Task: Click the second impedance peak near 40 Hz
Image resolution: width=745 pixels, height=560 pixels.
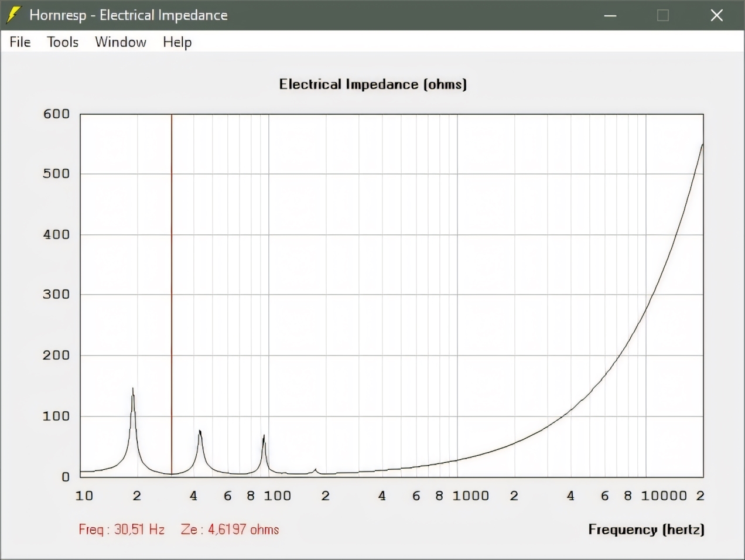Action: pyautogui.click(x=200, y=433)
